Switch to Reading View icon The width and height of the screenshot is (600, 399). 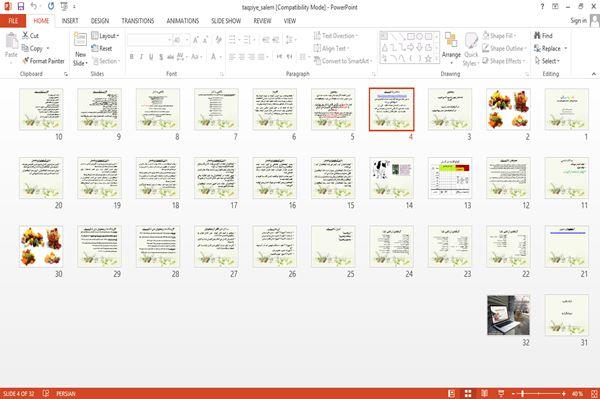tap(484, 393)
